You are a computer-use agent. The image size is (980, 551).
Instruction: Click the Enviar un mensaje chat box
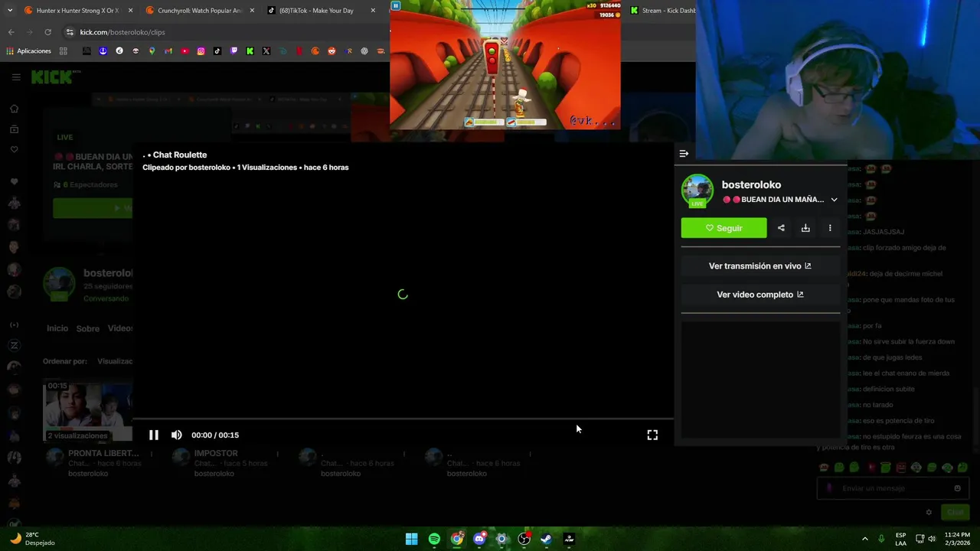pos(893,488)
